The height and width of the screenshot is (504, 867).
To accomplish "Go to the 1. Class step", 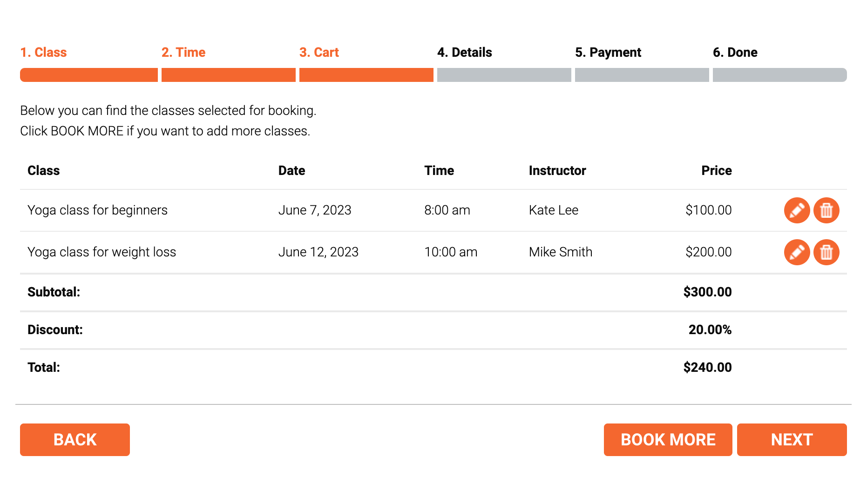I will pyautogui.click(x=43, y=52).
